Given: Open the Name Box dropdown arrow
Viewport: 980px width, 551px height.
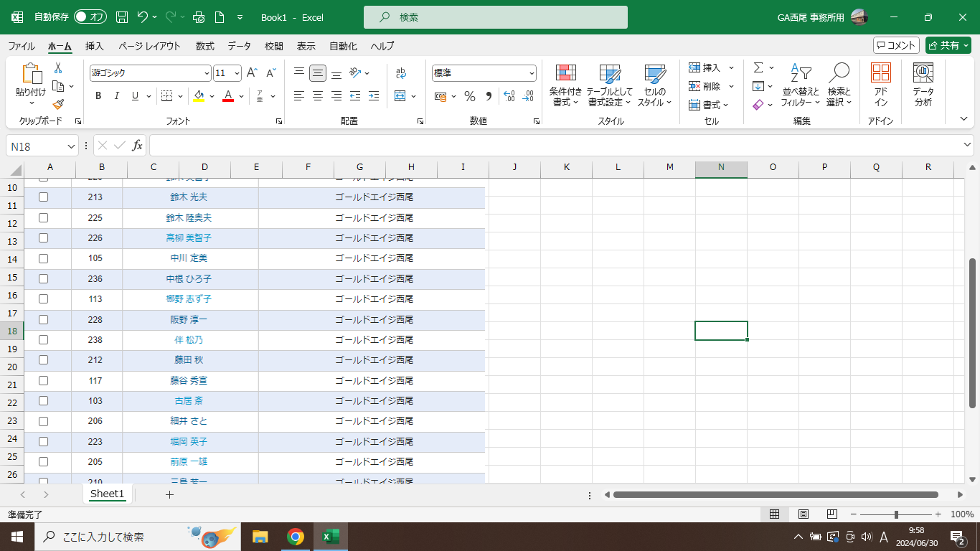Looking at the screenshot, I should coord(71,146).
